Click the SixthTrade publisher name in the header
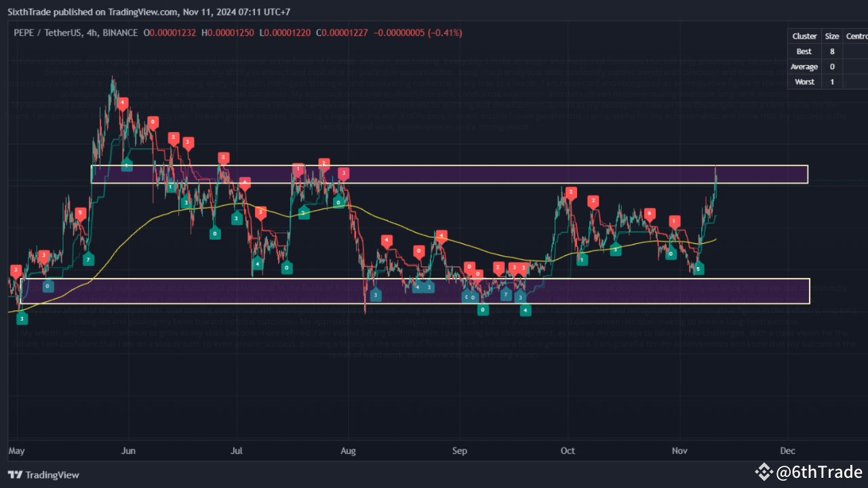This screenshot has width=868, height=488. [31, 12]
